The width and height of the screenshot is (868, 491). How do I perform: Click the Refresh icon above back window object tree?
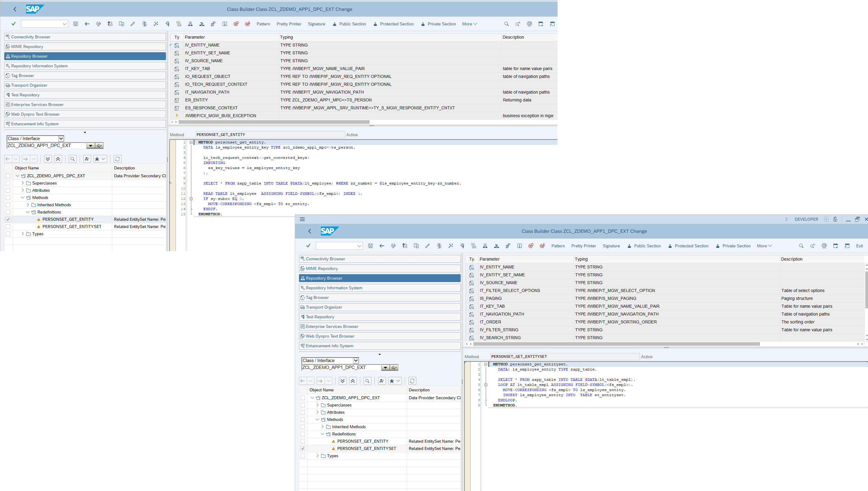[117, 159]
